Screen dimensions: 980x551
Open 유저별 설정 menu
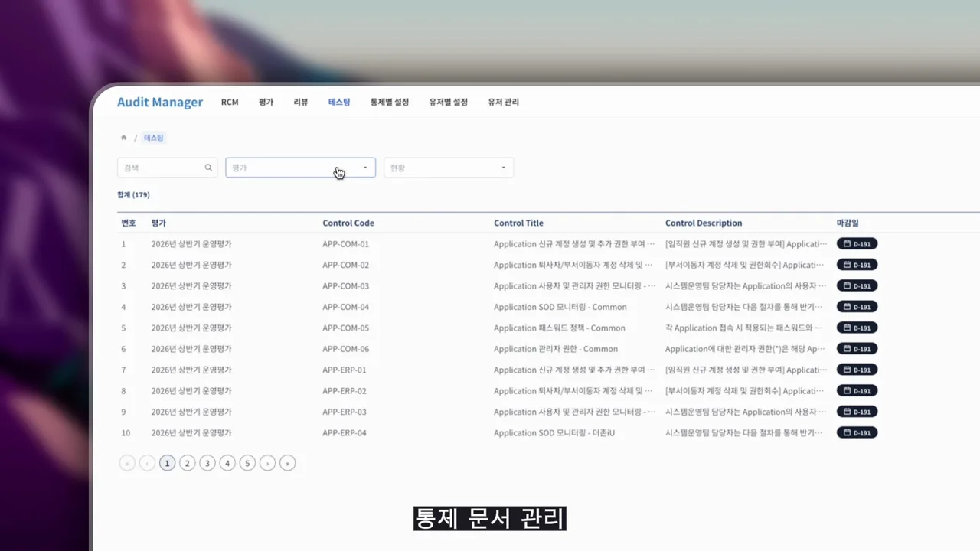pos(449,102)
